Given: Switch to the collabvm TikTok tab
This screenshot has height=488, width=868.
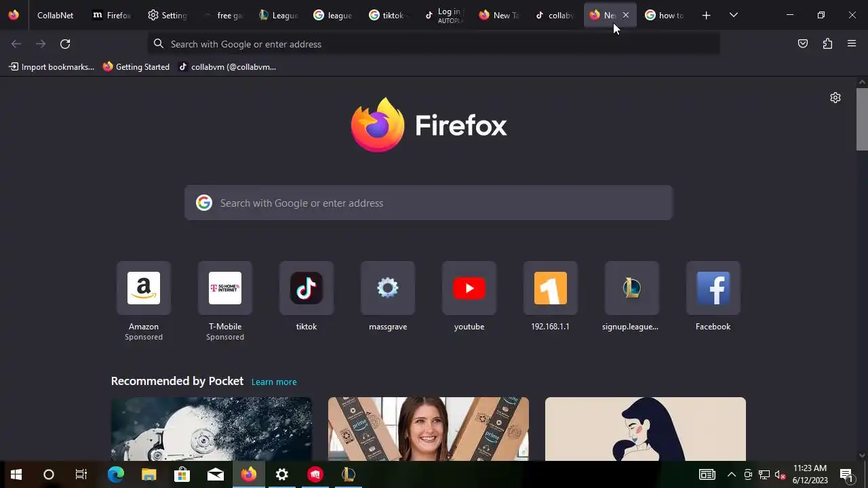Looking at the screenshot, I should [554, 15].
